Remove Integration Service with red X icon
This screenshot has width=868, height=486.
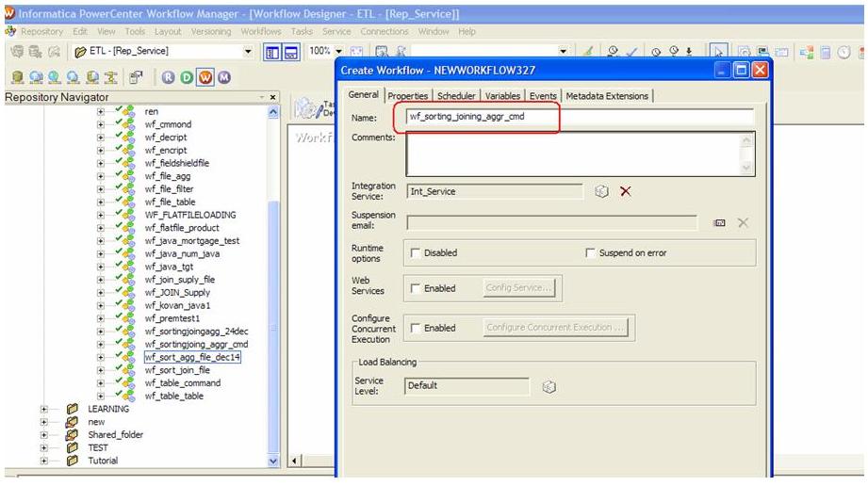pyautogui.click(x=626, y=191)
